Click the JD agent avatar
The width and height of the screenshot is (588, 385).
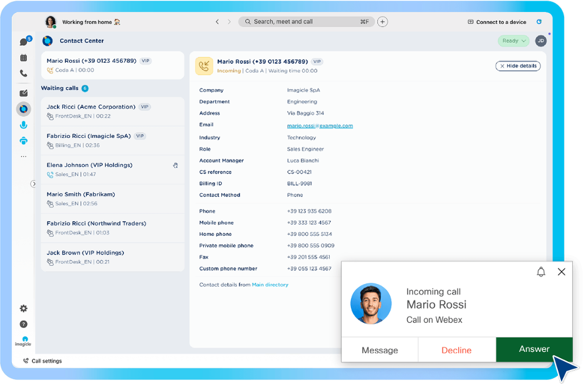pyautogui.click(x=541, y=41)
